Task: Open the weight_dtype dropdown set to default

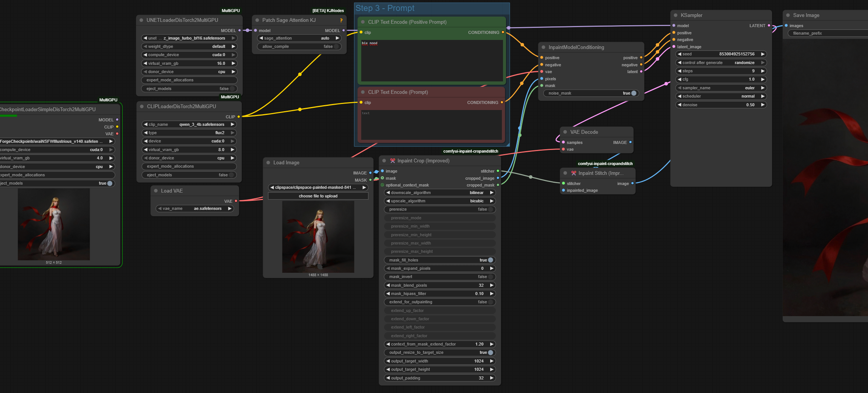Action: 189,47
